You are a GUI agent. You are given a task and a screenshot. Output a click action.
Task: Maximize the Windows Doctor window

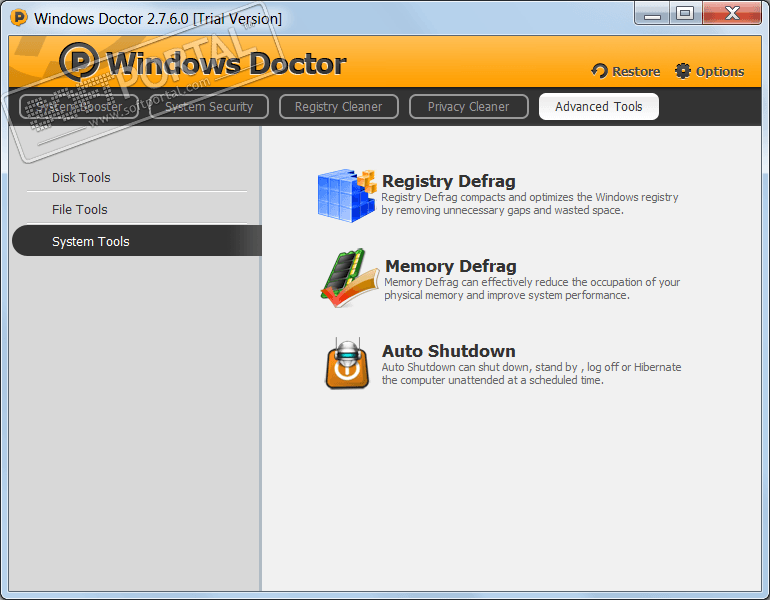(x=685, y=13)
